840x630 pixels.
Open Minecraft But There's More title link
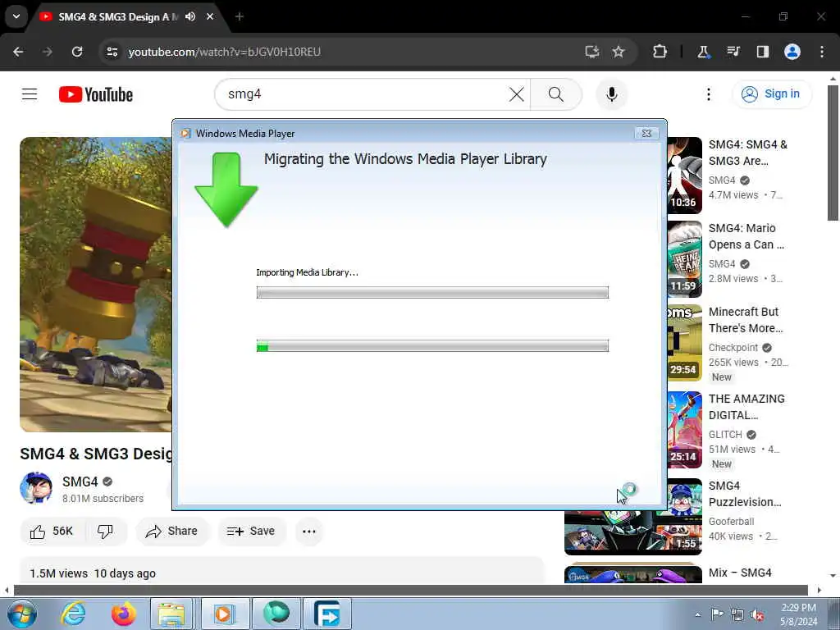(746, 320)
